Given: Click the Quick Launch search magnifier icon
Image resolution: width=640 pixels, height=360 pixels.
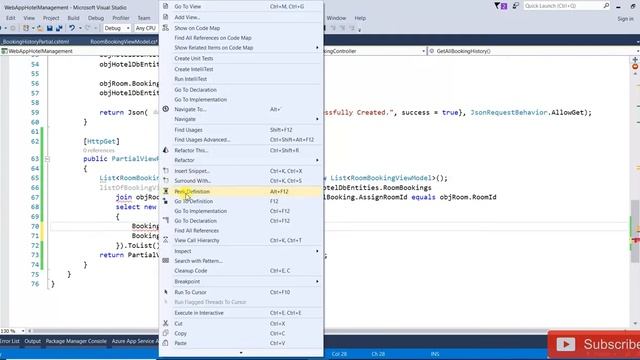Looking at the screenshot, I should point(606,6).
